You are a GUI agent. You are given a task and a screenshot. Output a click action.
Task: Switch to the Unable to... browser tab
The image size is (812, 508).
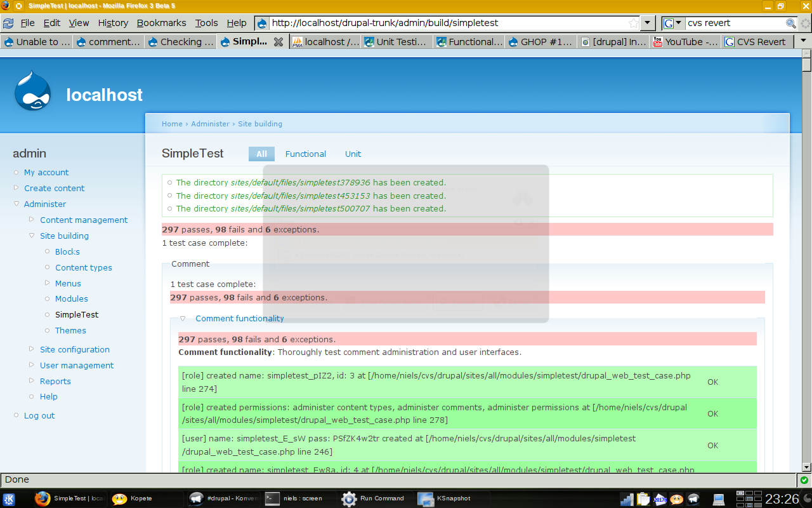(37, 42)
